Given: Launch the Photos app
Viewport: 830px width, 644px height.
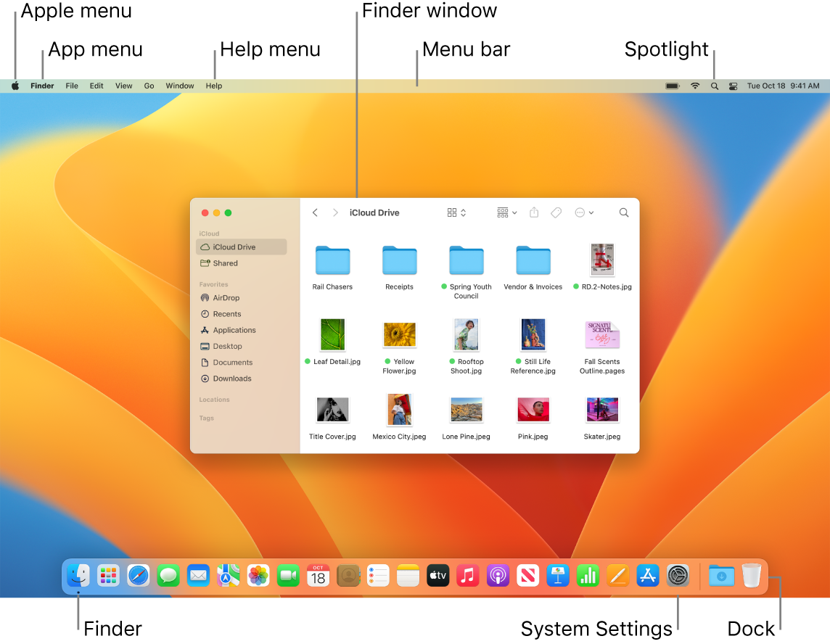Looking at the screenshot, I should tap(258, 575).
